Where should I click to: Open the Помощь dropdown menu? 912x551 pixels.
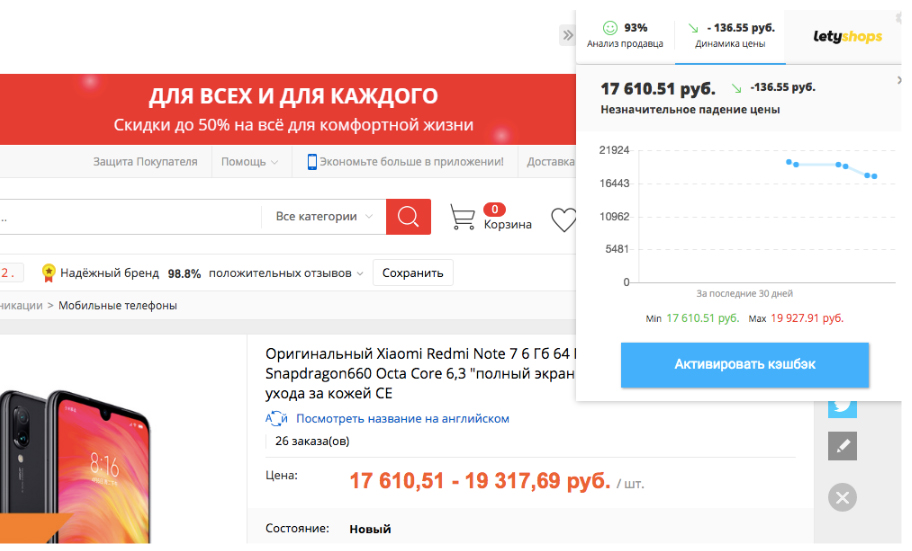(x=249, y=162)
